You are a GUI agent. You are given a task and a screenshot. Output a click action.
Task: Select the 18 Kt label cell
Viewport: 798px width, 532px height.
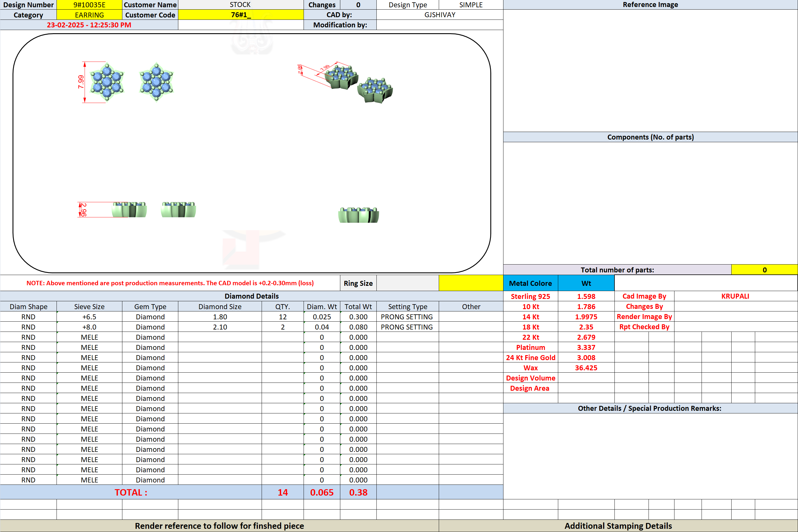(530, 327)
